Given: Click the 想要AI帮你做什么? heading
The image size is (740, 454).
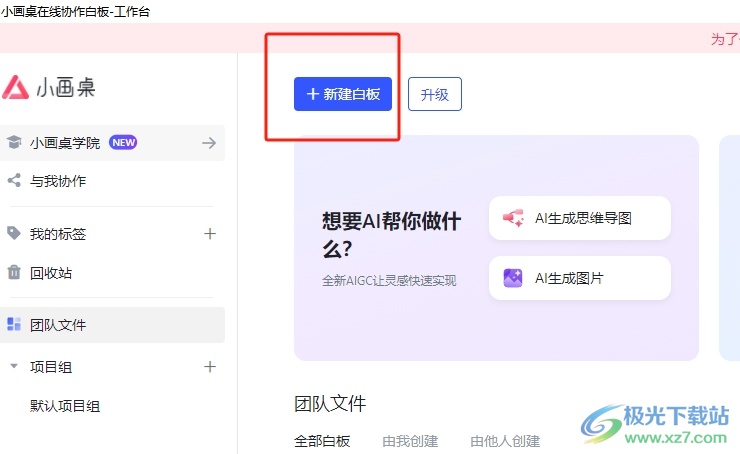Looking at the screenshot, I should (392, 235).
